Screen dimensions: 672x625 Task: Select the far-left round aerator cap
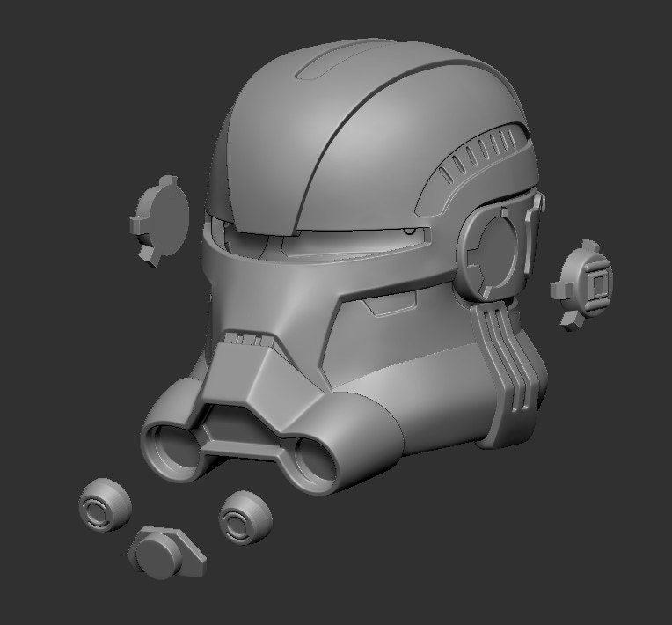pyautogui.click(x=105, y=505)
